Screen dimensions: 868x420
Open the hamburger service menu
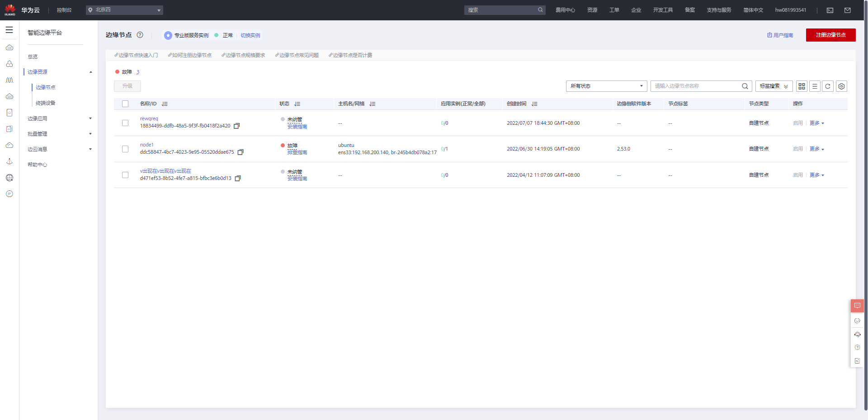[x=9, y=30]
